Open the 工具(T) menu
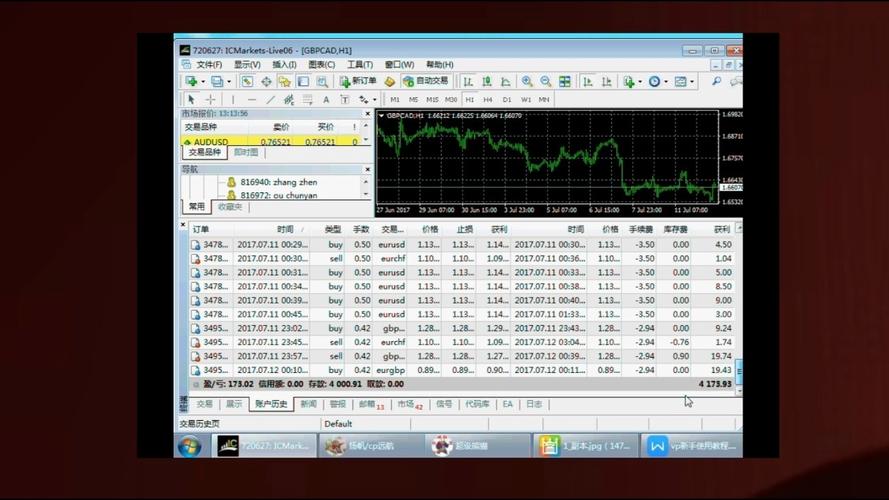Screen dimensions: 889x500 tap(360, 65)
